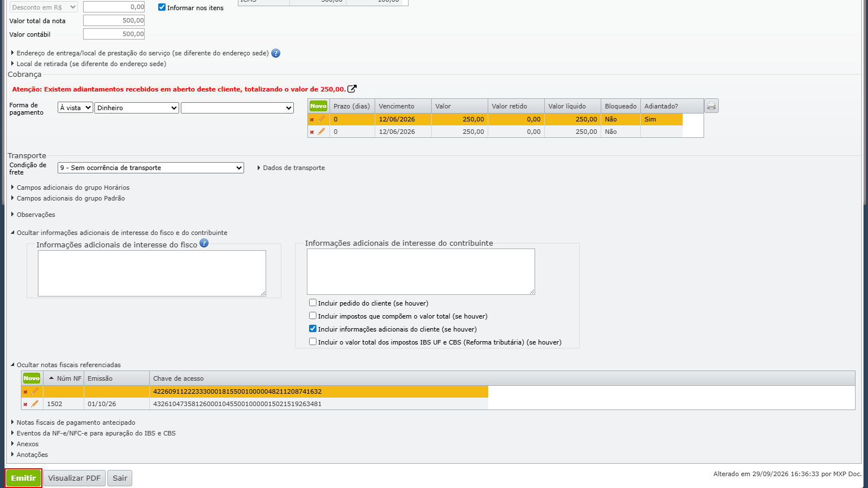The image size is (868, 488).
Task: Uncheck Incluir informações adicionais do cliente
Action: [x=313, y=329]
